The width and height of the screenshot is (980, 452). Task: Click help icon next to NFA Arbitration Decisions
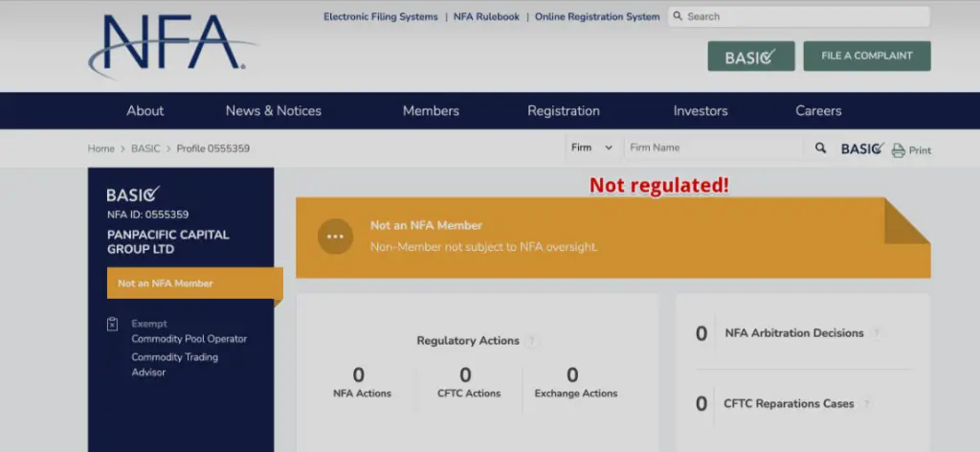[876, 333]
